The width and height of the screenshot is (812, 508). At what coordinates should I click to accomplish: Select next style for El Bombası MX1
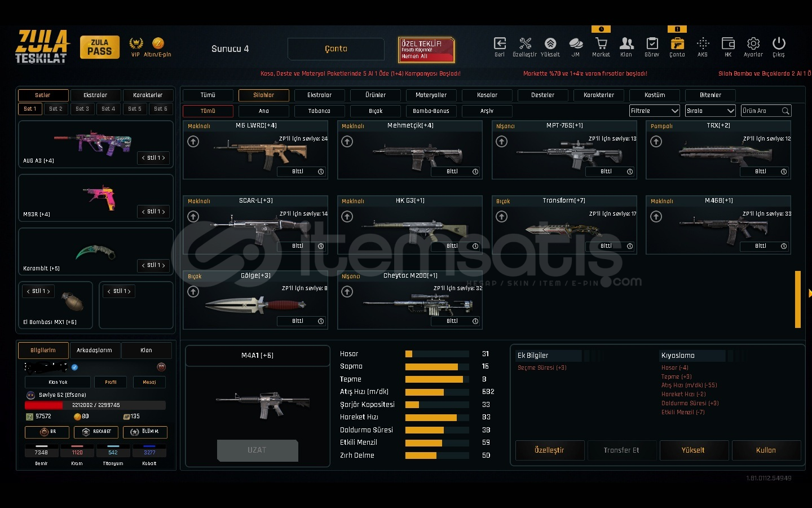[48, 291]
